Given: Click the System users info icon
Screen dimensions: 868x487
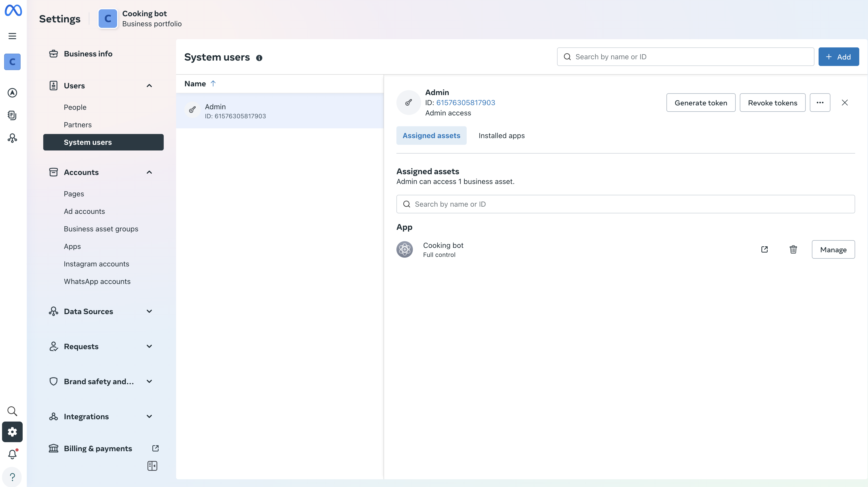Looking at the screenshot, I should pos(259,58).
